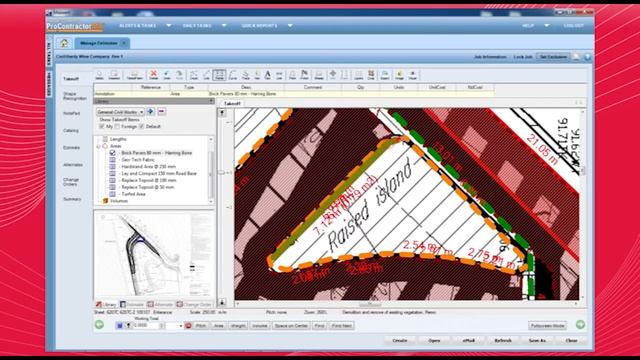Toggle the Default takeoff items checkbox
640x360 pixels.
[141, 127]
